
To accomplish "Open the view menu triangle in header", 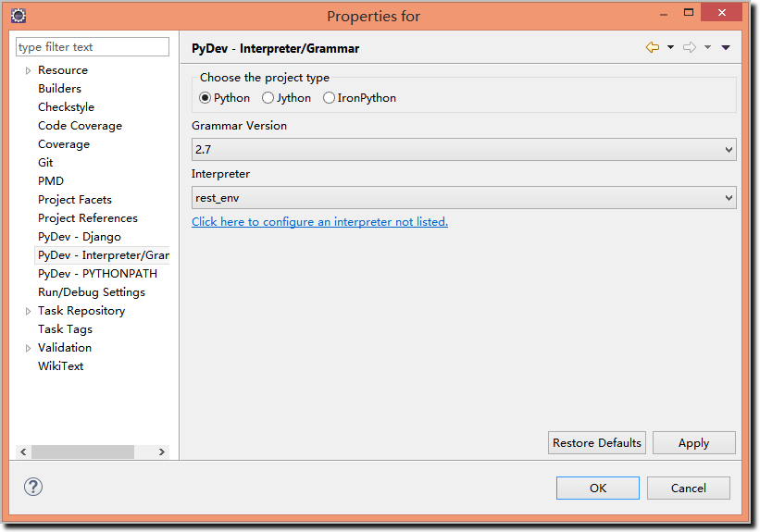I will [726, 47].
